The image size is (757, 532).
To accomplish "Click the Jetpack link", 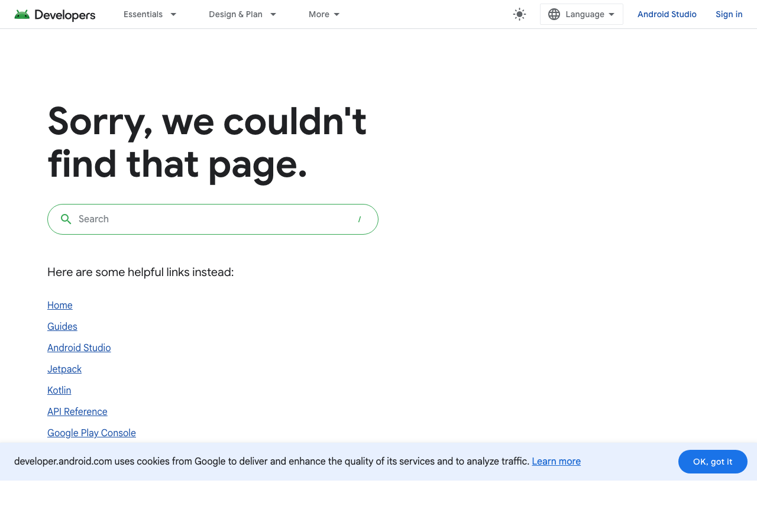I will click(64, 369).
